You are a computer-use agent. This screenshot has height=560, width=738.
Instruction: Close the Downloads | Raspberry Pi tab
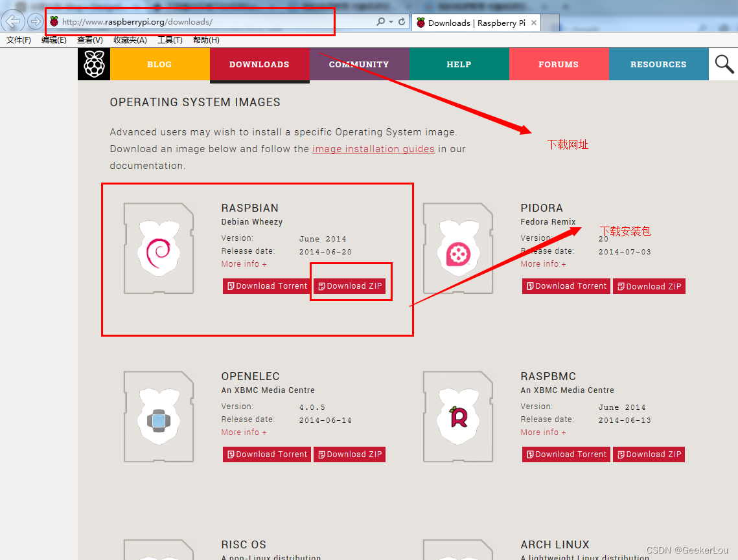click(x=533, y=23)
